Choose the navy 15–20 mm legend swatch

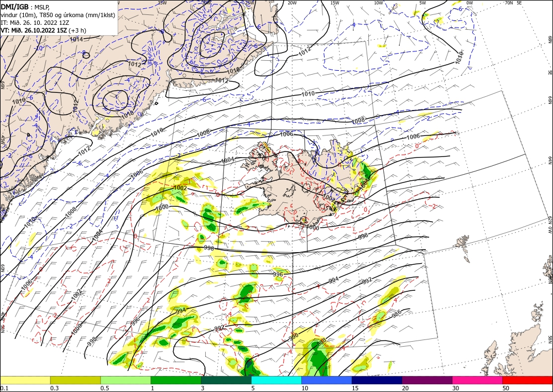[x=377, y=380]
